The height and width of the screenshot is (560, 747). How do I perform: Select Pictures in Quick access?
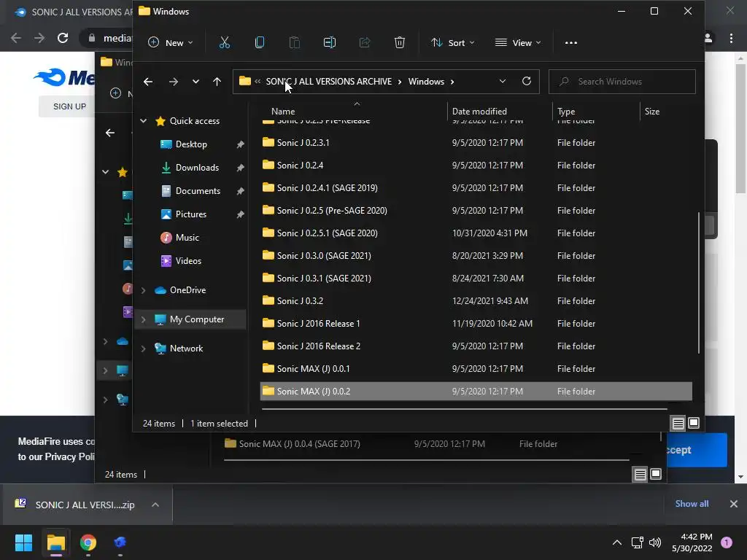[191, 214]
